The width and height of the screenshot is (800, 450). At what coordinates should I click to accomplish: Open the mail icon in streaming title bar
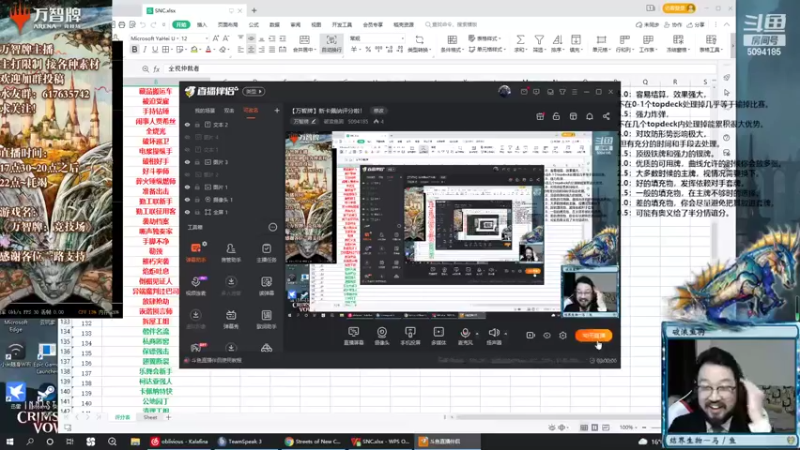pos(524,92)
